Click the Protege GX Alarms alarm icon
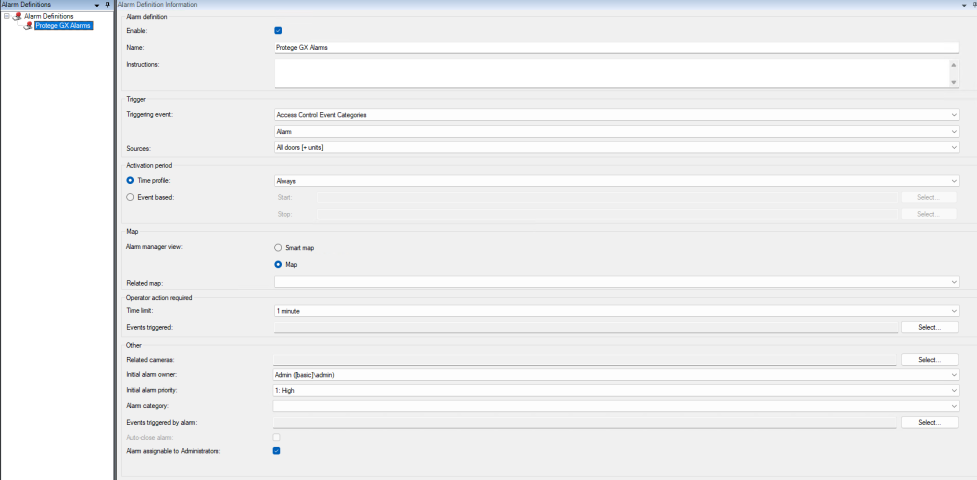977x480 pixels. coord(27,26)
